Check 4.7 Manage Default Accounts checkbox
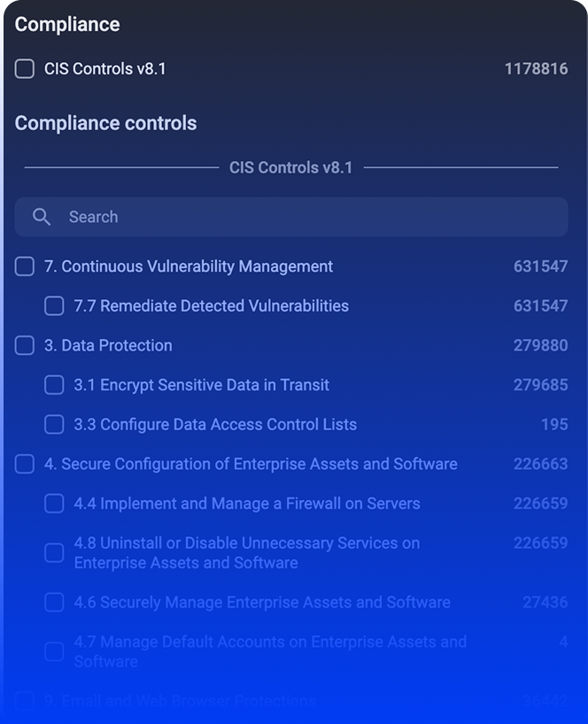 [53, 651]
